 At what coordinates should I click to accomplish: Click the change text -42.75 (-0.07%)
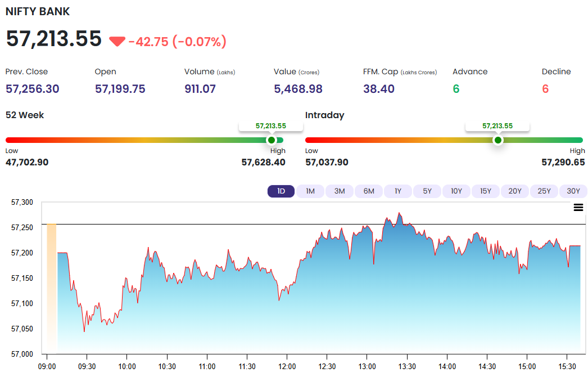pyautogui.click(x=178, y=41)
